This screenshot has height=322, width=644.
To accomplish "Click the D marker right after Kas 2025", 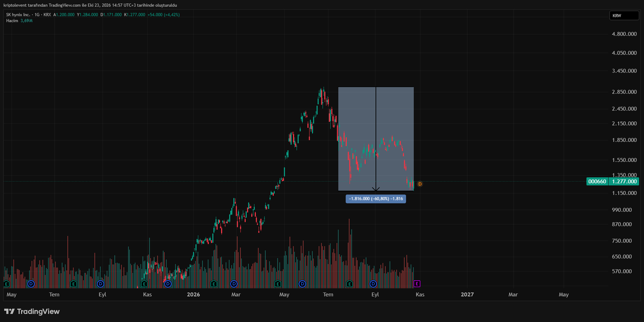I will (167, 283).
